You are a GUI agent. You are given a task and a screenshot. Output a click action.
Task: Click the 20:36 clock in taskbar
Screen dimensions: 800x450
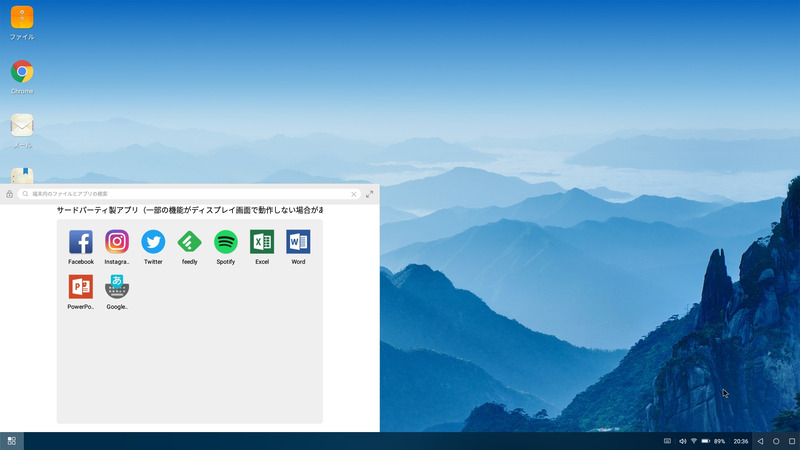pyautogui.click(x=741, y=441)
